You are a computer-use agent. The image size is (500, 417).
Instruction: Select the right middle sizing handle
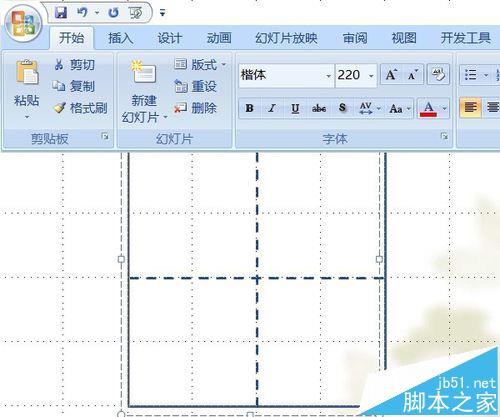[x=379, y=259]
